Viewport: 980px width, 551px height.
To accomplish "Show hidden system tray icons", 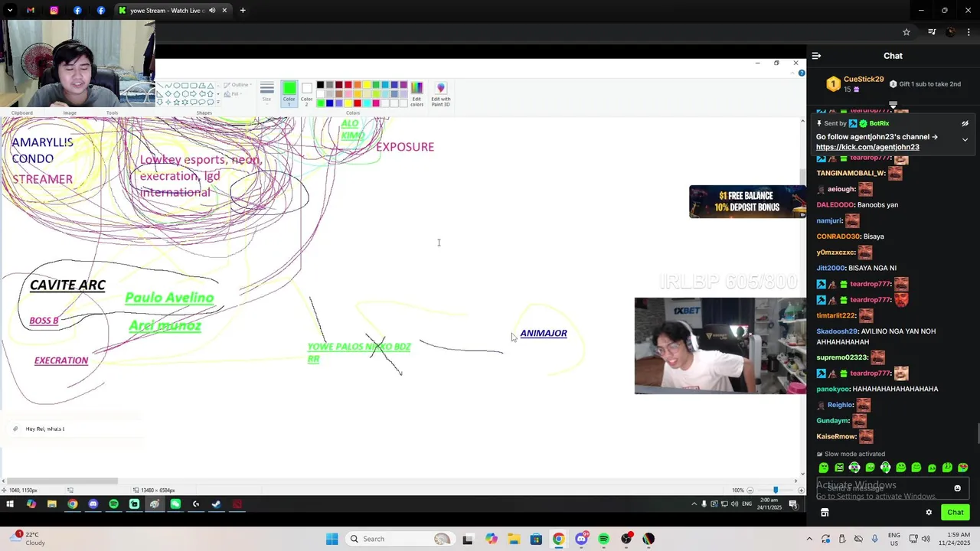I will point(810,539).
